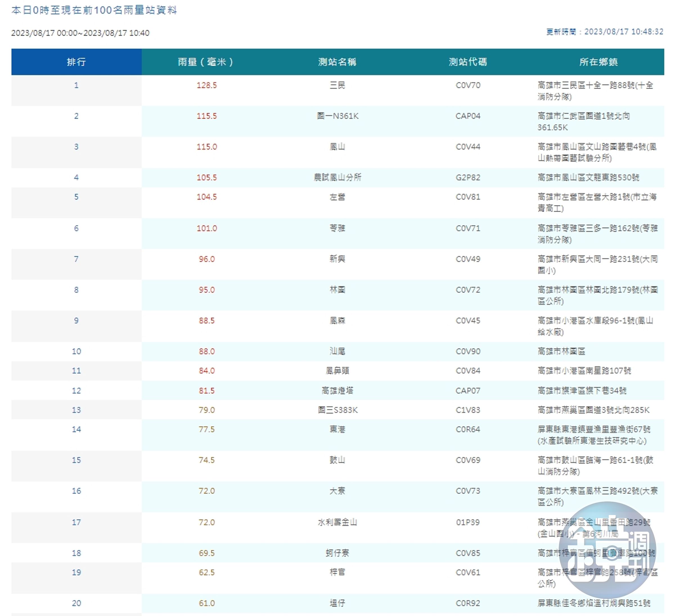This screenshot has width=675, height=616.
Task: Click station code C0R64
Action: (x=468, y=430)
